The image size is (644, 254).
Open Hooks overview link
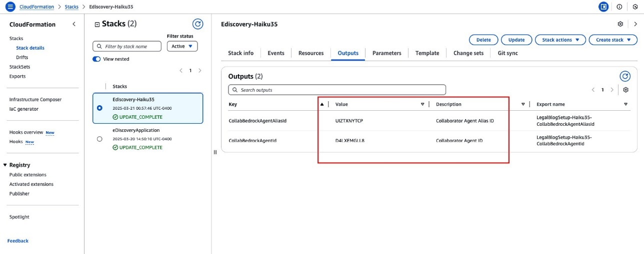[x=26, y=132]
